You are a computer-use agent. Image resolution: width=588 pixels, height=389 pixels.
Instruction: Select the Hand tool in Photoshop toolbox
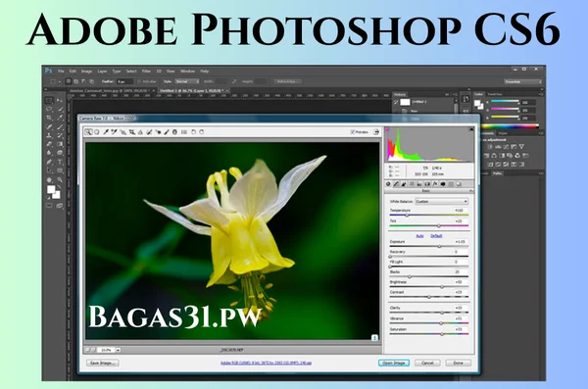[x=49, y=179]
